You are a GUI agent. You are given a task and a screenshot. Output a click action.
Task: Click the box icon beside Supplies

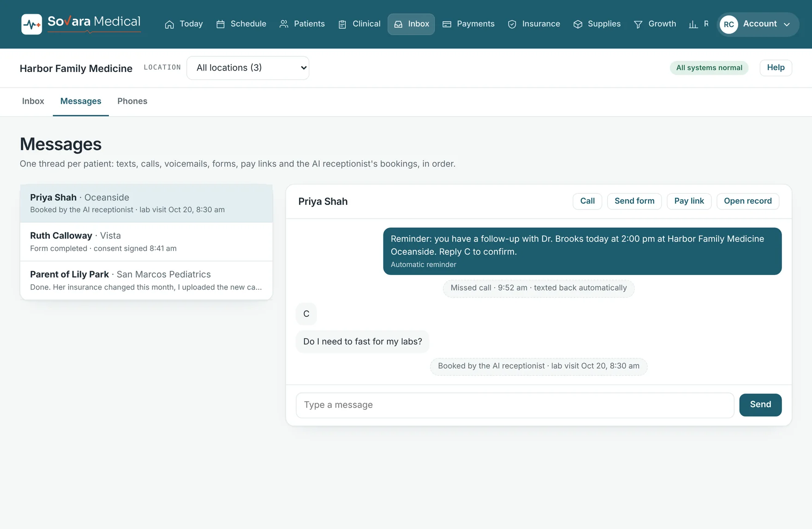(x=578, y=24)
